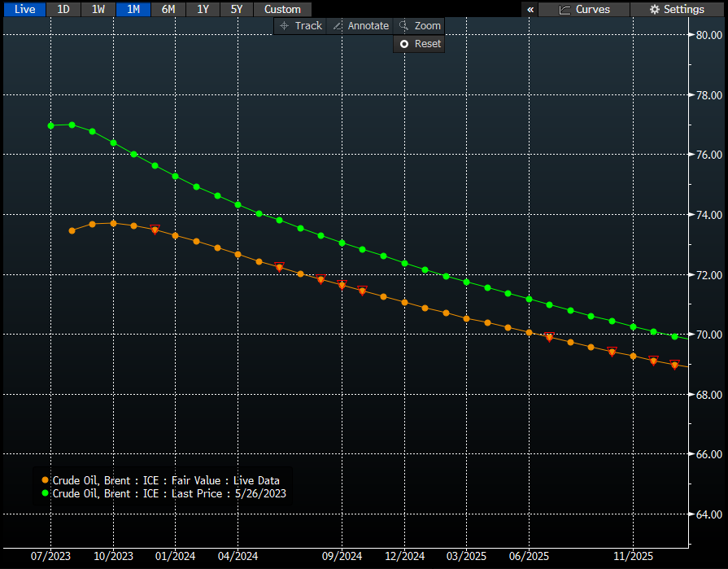The height and width of the screenshot is (569, 728).
Task: Open the Custom date range option
Action: [282, 9]
